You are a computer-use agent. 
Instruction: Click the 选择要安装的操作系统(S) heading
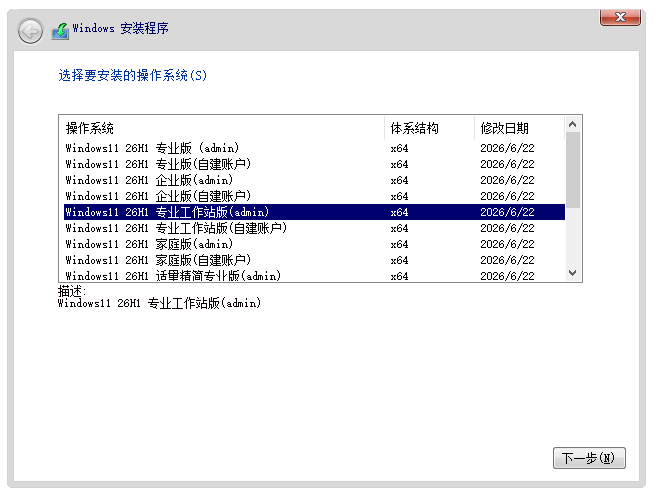[x=132, y=75]
